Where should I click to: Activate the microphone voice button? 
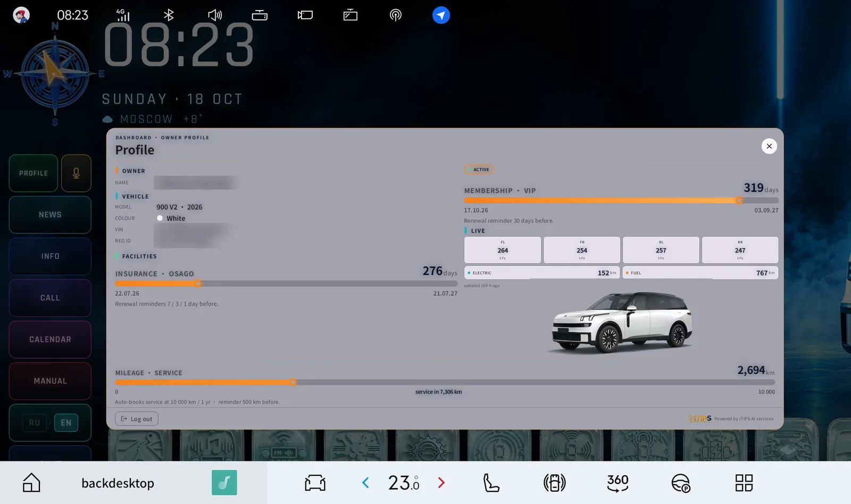pos(76,173)
